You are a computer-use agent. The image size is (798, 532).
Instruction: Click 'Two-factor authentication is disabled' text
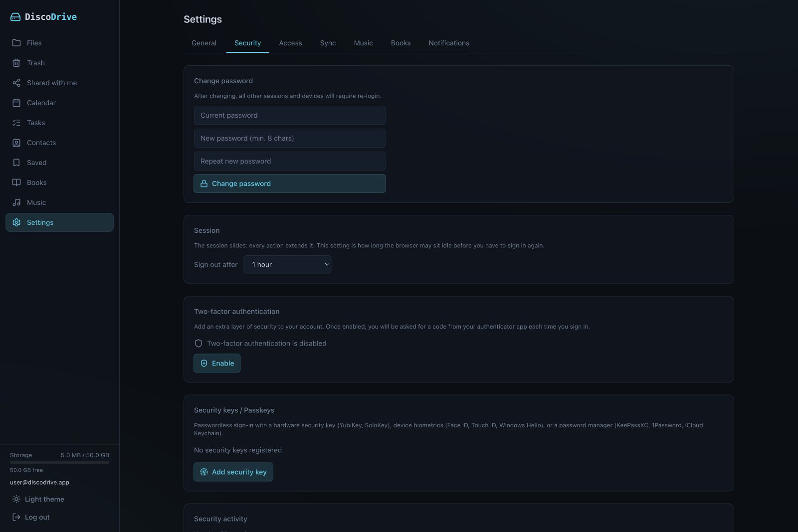[267, 344]
